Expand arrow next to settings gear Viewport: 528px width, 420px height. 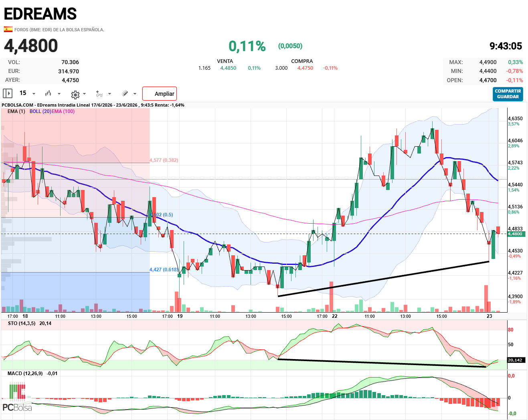[84, 94]
